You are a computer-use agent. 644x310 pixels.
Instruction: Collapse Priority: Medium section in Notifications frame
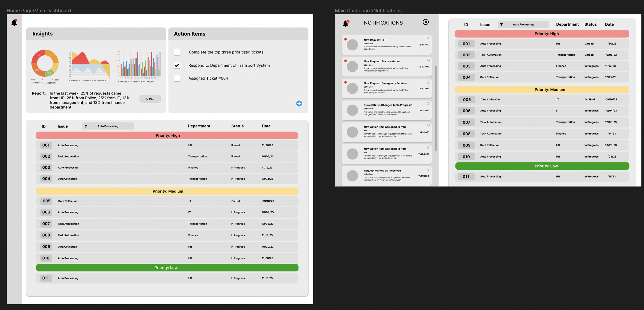542,90
